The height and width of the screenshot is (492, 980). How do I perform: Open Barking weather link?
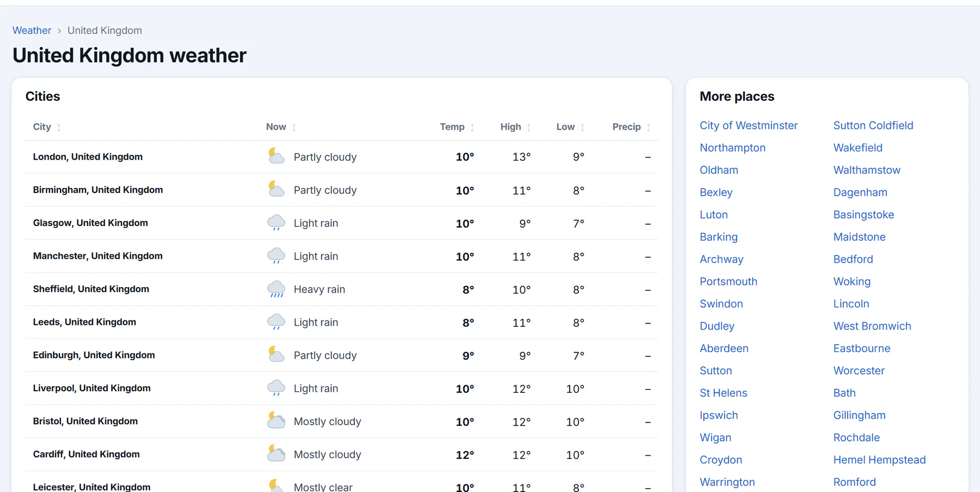[x=719, y=237]
